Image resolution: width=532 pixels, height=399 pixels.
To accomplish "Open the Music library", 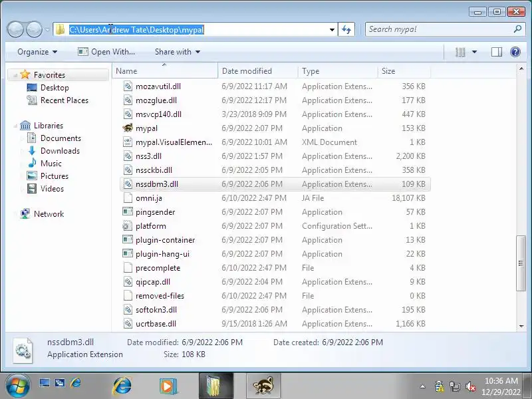I will [x=51, y=163].
